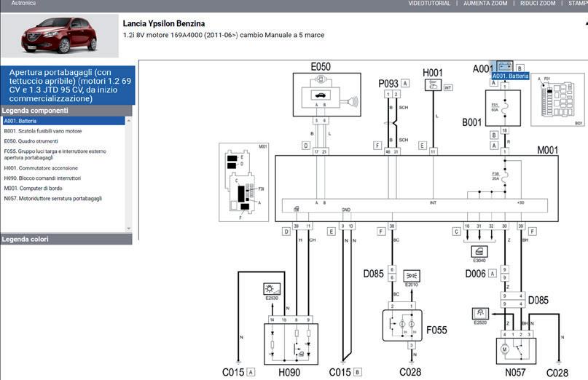
Task: Click the Lancia Ypsilon car thumbnail
Action: point(60,36)
